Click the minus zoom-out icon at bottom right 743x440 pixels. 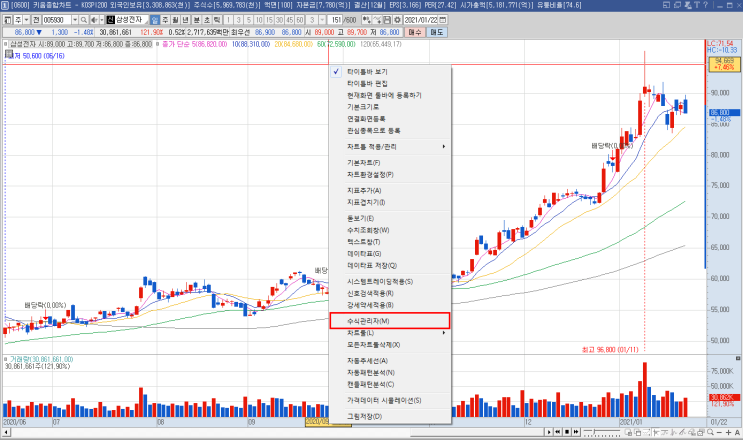[x=719, y=432]
